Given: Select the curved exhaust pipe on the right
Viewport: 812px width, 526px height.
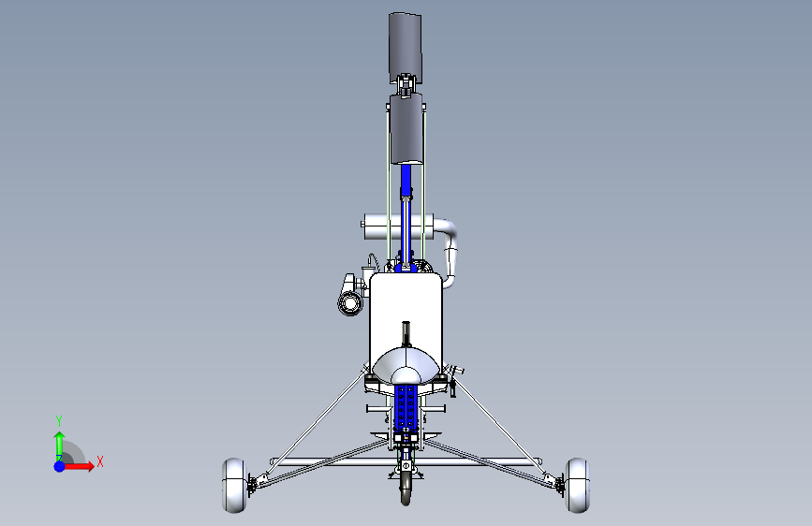Looking at the screenshot, I should (x=450, y=253).
